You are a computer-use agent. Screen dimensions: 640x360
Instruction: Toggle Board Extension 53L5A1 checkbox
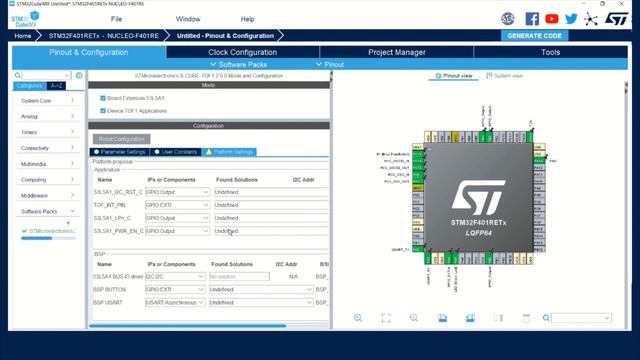(103, 98)
